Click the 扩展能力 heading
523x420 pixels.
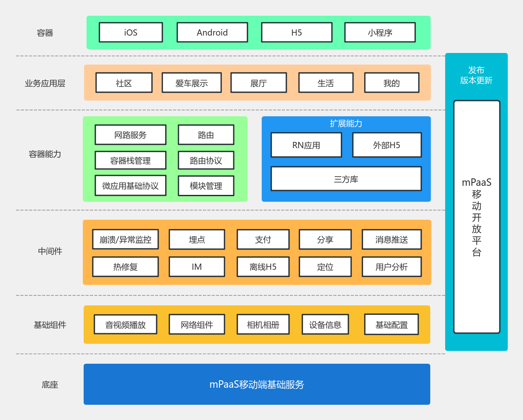point(346,123)
